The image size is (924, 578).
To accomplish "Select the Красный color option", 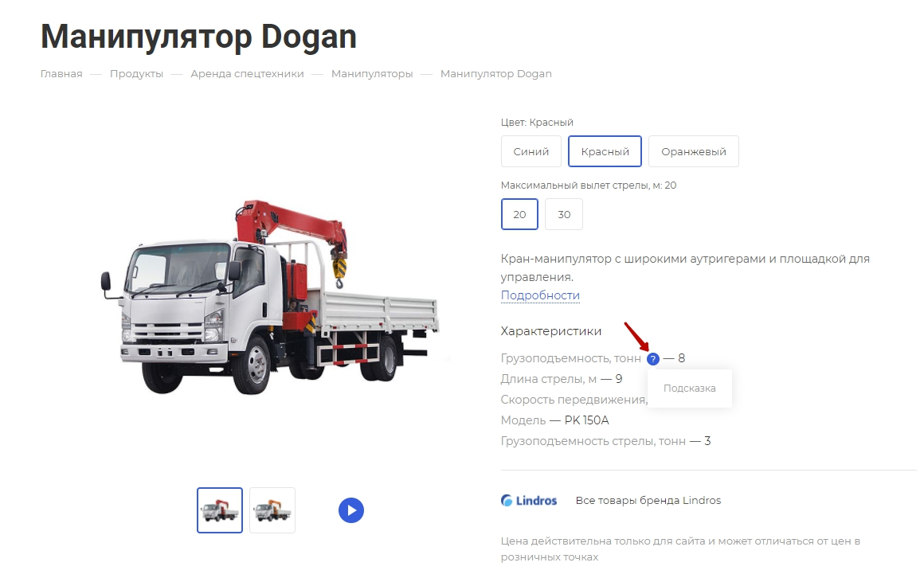I will 605,151.
